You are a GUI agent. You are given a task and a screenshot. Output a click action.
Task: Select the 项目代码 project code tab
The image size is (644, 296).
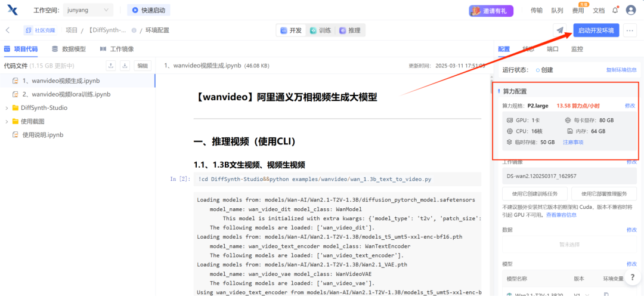21,49
